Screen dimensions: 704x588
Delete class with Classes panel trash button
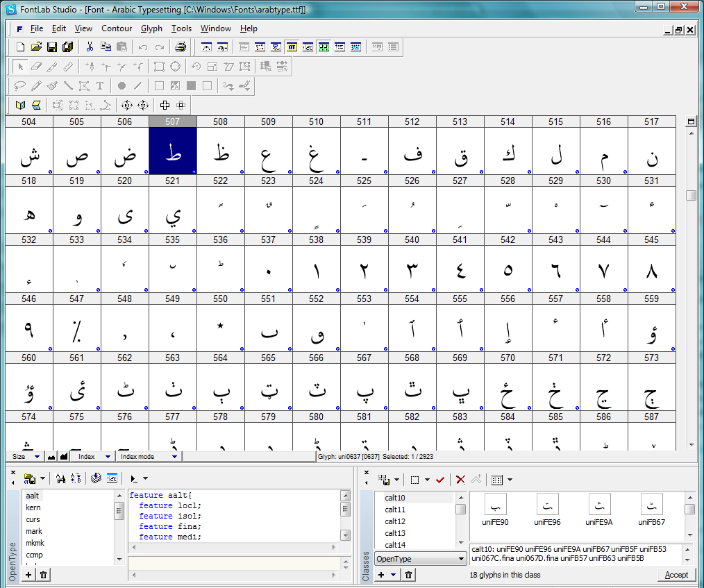[x=408, y=575]
